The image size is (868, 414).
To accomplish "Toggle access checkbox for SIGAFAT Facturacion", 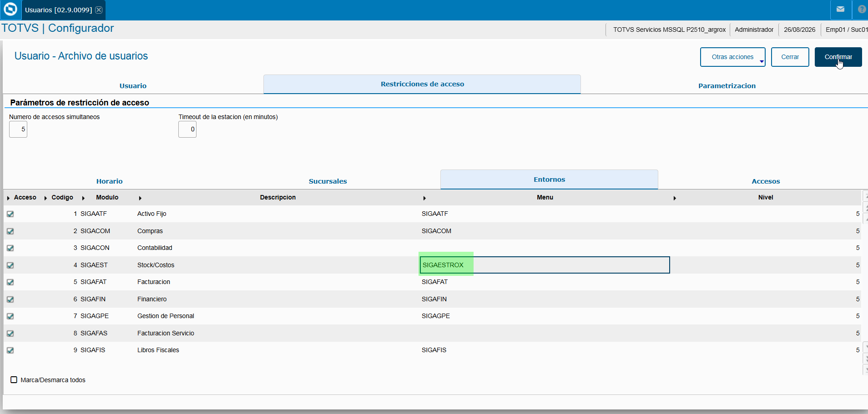I will 10,282.
